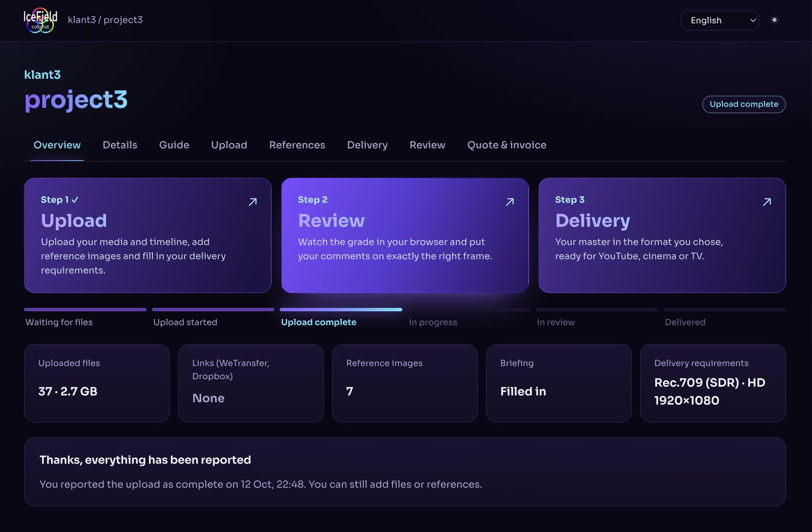Select the Delivery tab
812x532 pixels.
click(x=367, y=145)
